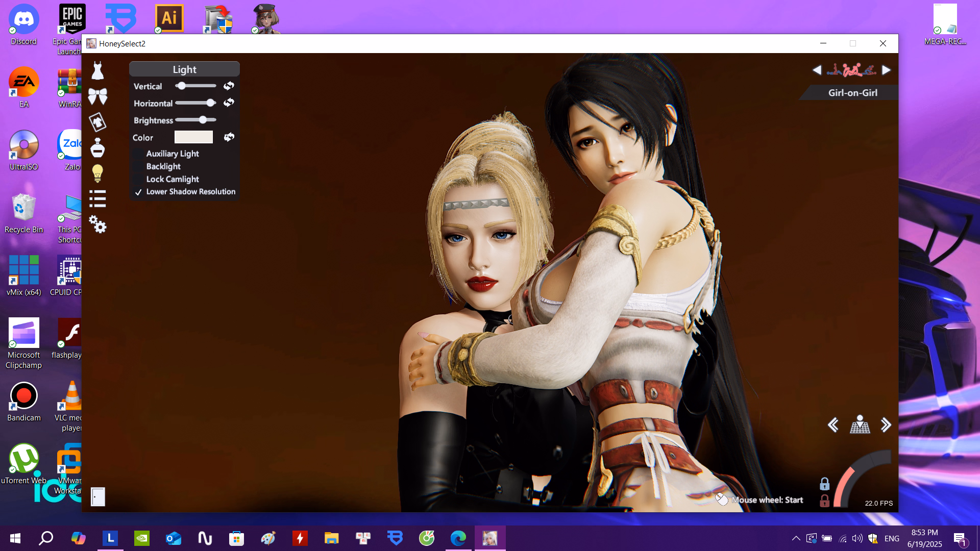Viewport: 980px width, 551px height.
Task: Open File Explorer from taskbar
Action: tap(332, 538)
